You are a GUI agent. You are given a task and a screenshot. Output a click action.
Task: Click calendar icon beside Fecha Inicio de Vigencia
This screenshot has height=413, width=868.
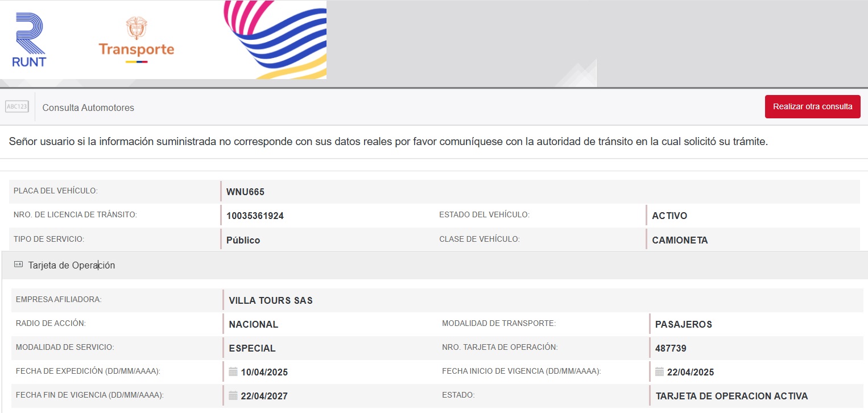[x=659, y=372]
